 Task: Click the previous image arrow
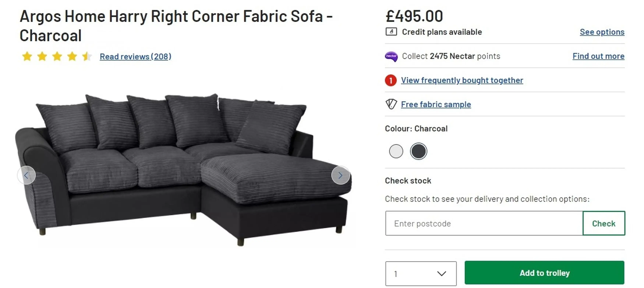pos(26,175)
